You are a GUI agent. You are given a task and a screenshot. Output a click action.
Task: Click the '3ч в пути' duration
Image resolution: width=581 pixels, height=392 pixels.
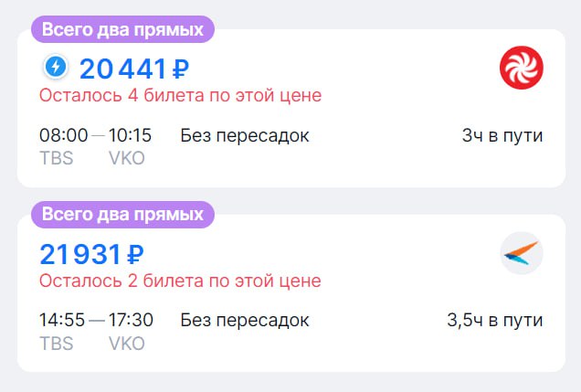(502, 136)
